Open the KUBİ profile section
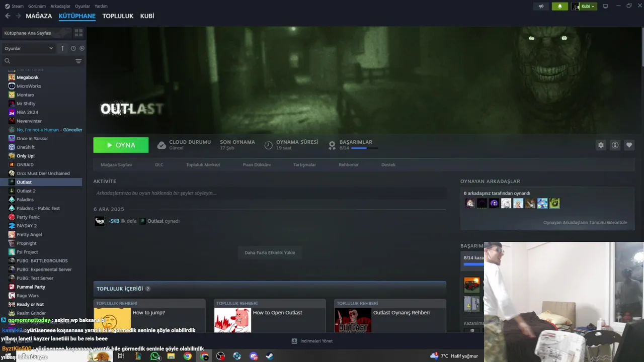644x362 pixels. pos(147,16)
